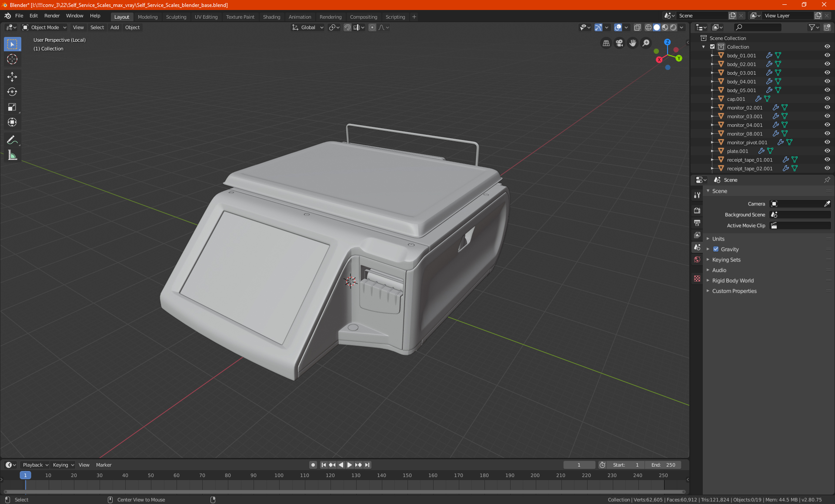Click the Z axis on navigation gizmo

tap(667, 42)
